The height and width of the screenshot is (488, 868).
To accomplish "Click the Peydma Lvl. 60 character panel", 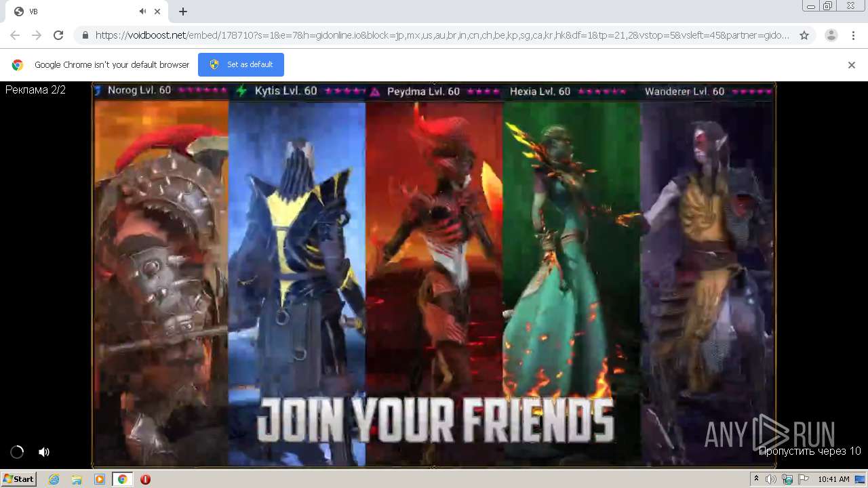I will 434,275.
